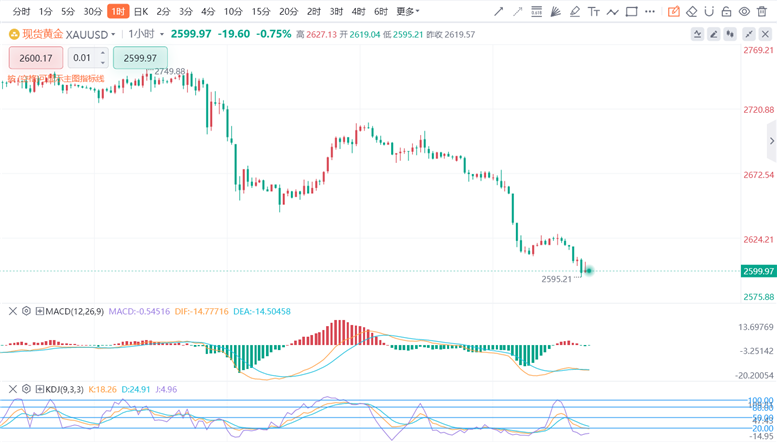Switch to 15分 timeframe
777x444 pixels.
tap(261, 11)
